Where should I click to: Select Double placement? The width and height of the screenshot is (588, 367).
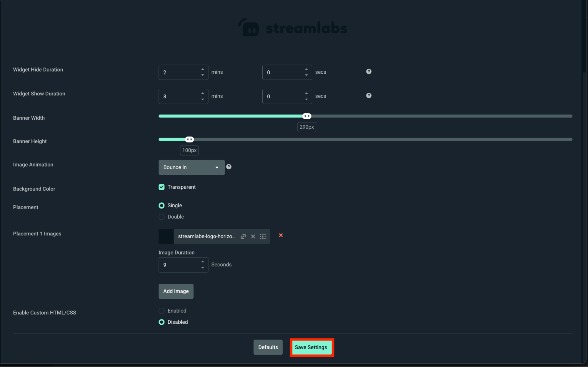[161, 217]
